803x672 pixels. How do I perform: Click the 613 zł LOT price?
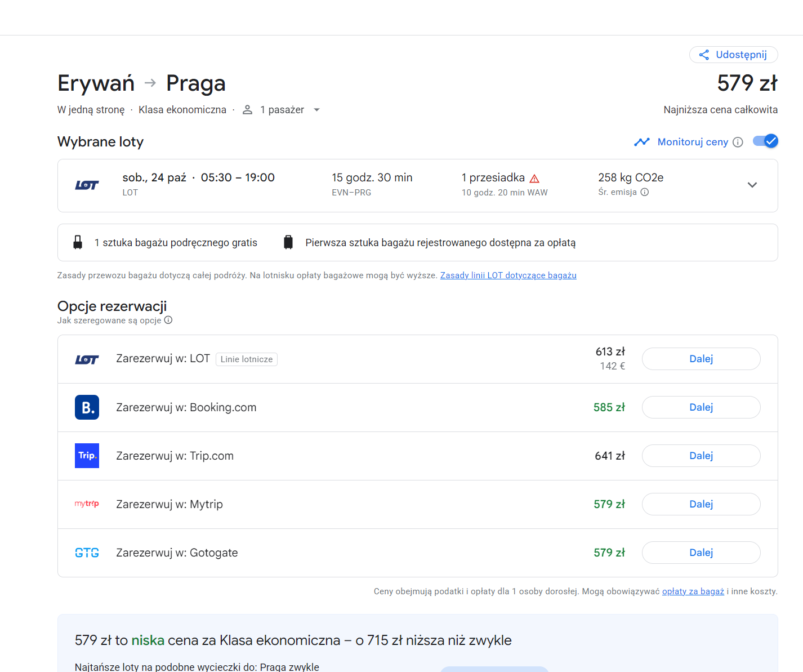(x=610, y=351)
